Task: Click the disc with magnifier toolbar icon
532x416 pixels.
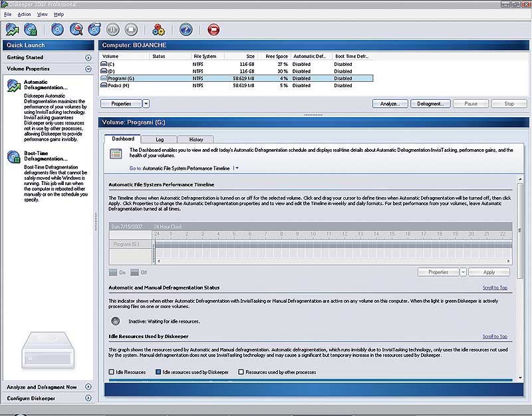Action: [76, 29]
